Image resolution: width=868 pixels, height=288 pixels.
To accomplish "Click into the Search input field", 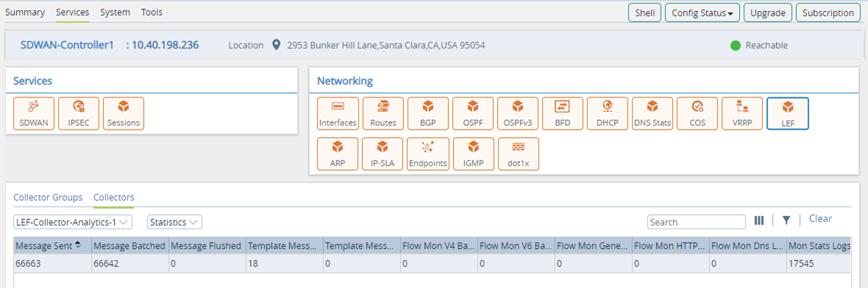I will pyautogui.click(x=697, y=222).
